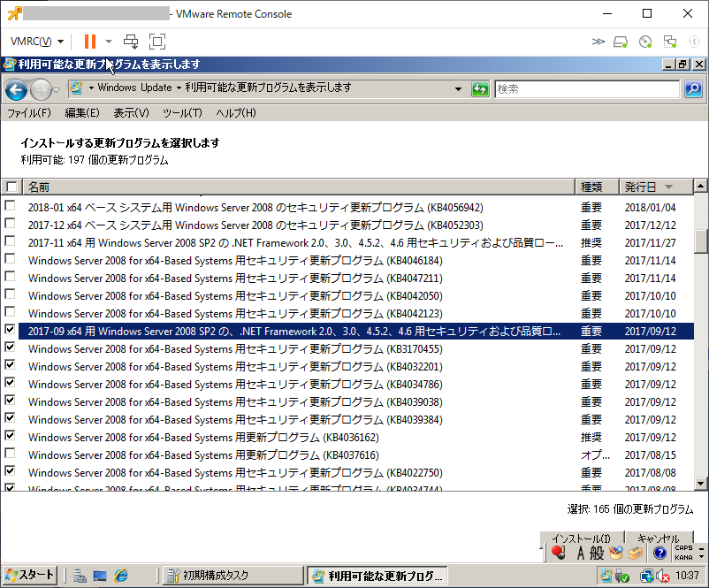
Task: Go back with the blue arrow button
Action: click(16, 89)
